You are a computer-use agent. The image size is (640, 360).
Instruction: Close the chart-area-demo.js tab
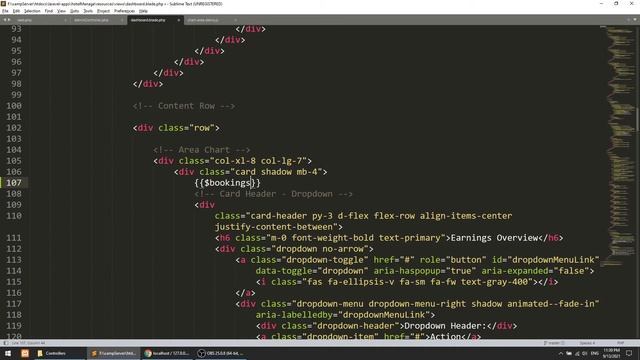pos(236,20)
